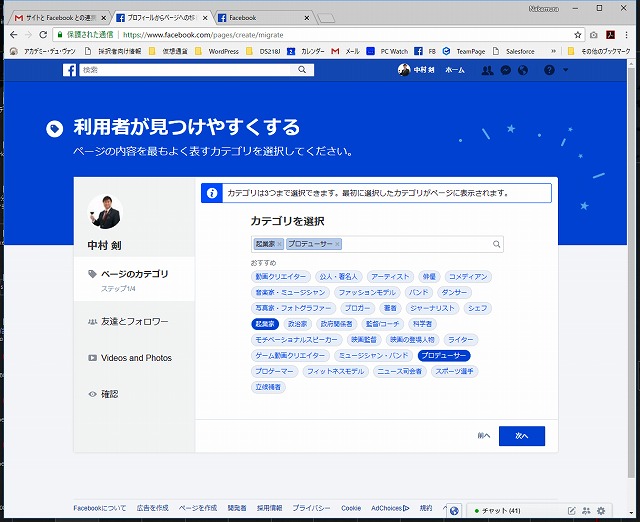Open the Messenger messages icon
The image size is (640, 522).
click(x=505, y=70)
